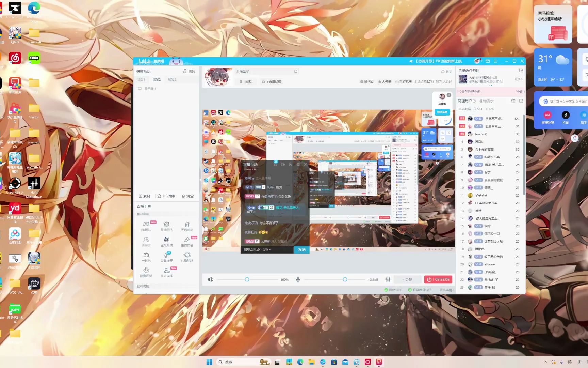Click the Windows taskbar search box
Image resolution: width=588 pixels, height=368 pixels.
point(244,362)
